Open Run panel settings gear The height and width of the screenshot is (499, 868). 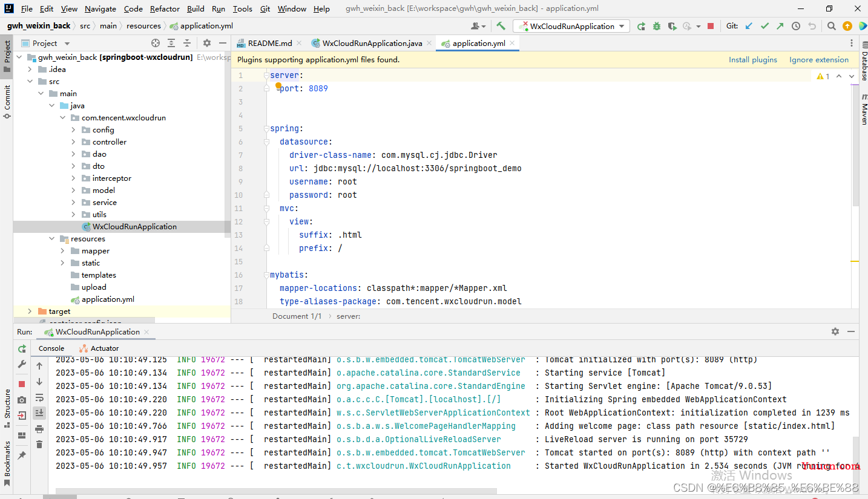[835, 331]
